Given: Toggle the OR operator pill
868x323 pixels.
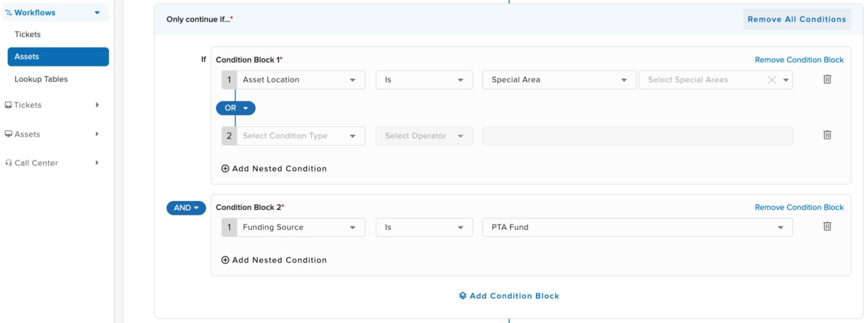Looking at the screenshot, I should point(235,108).
